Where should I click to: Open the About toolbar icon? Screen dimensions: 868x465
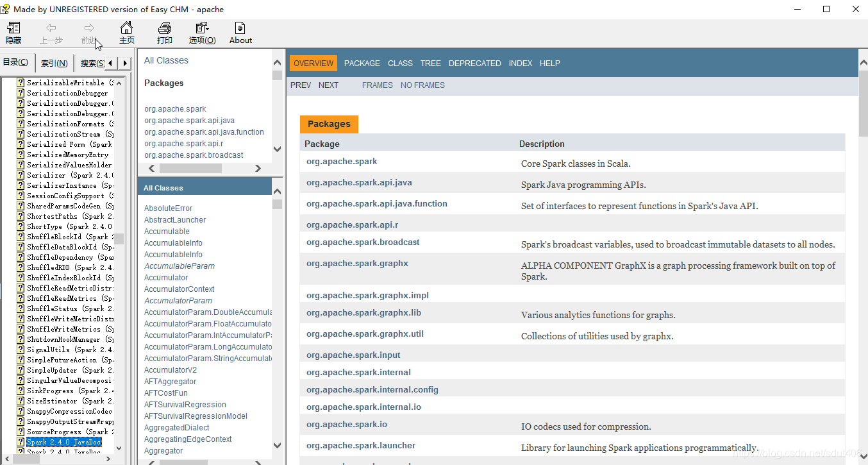[240, 28]
